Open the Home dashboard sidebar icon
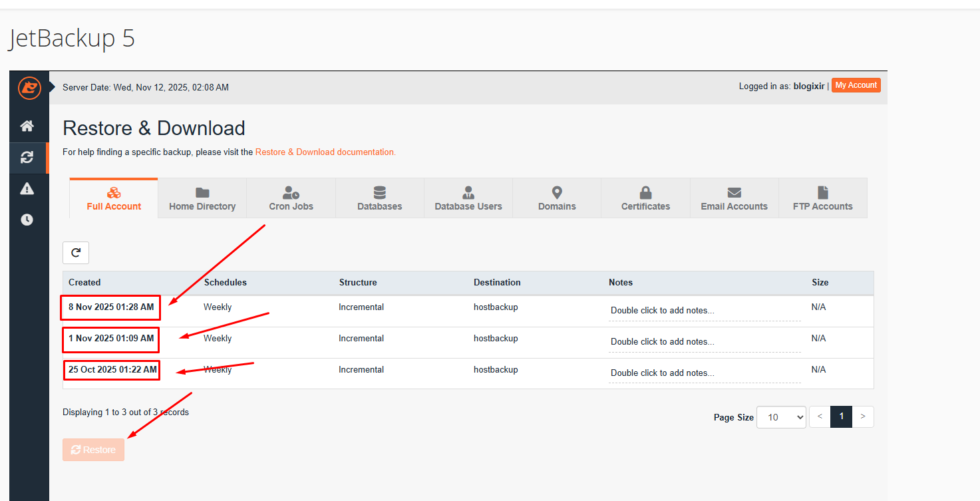The width and height of the screenshot is (980, 501). click(x=27, y=126)
